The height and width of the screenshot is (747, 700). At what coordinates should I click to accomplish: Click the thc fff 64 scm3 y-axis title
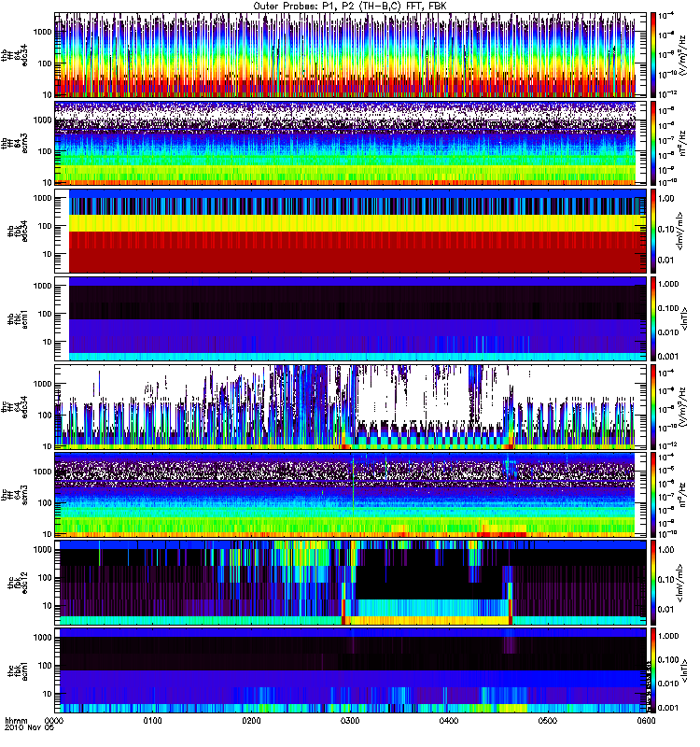[x=15, y=495]
